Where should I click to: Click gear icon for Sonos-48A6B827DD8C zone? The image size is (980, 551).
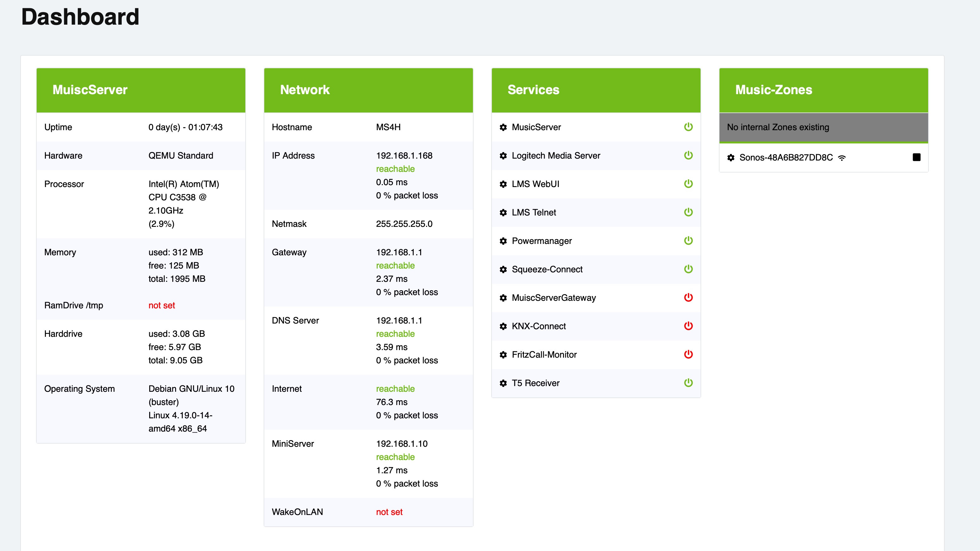pos(731,157)
